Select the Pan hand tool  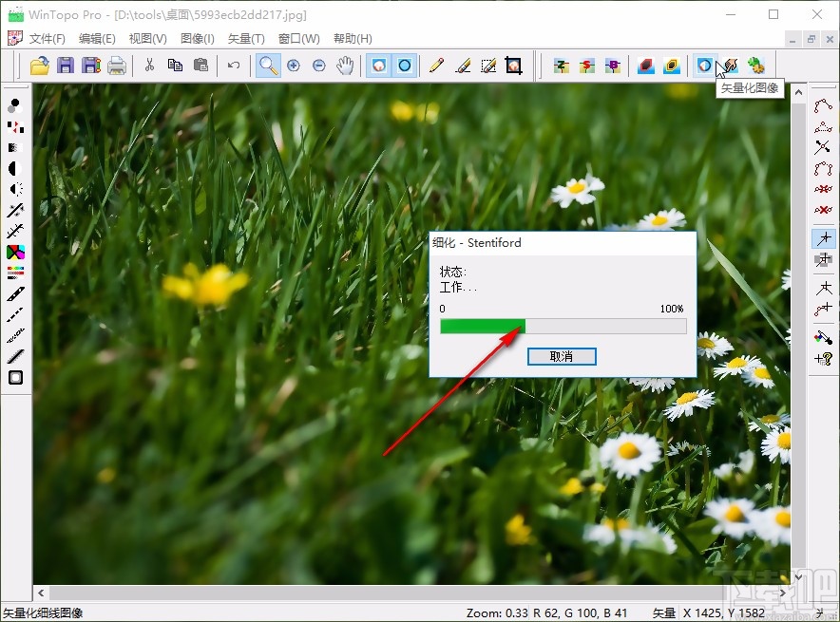pos(346,66)
